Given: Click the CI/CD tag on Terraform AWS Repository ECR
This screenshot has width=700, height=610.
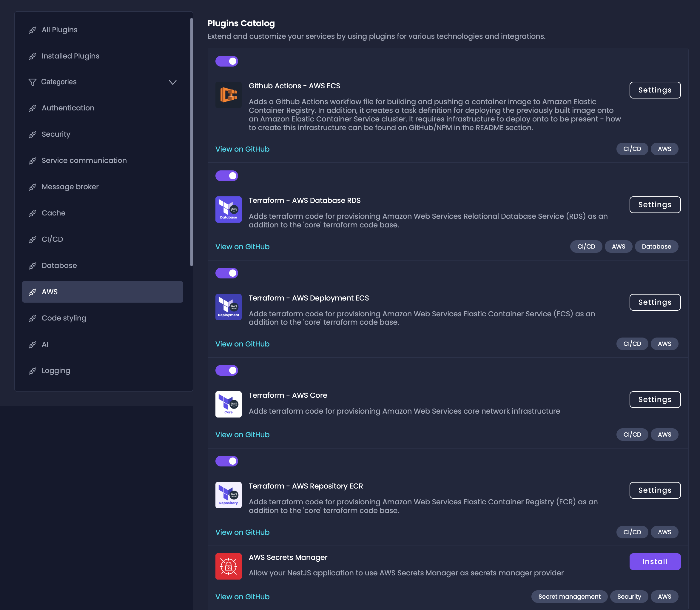Looking at the screenshot, I should [x=632, y=532].
